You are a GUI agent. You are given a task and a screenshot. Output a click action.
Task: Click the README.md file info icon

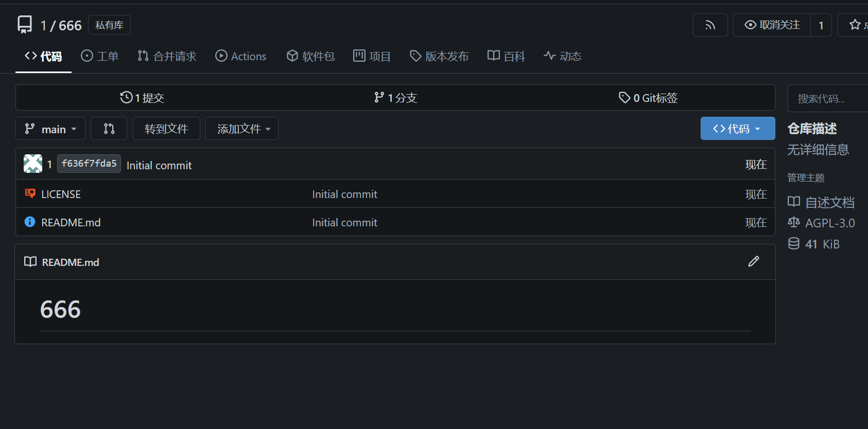coord(30,222)
